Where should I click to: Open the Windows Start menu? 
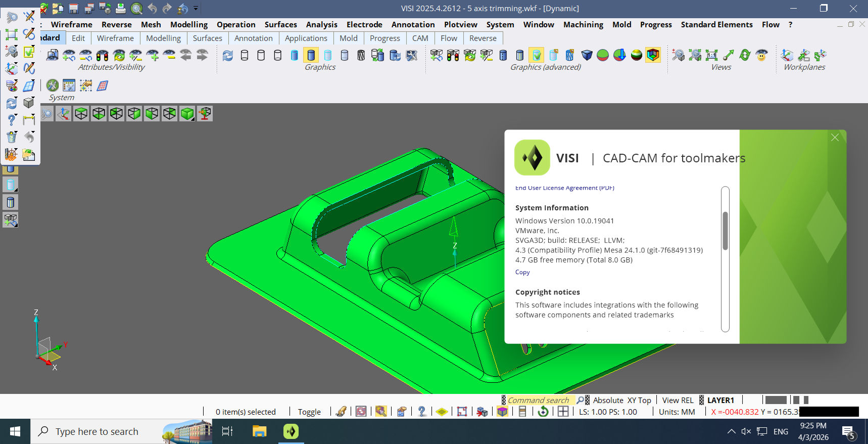[15, 431]
